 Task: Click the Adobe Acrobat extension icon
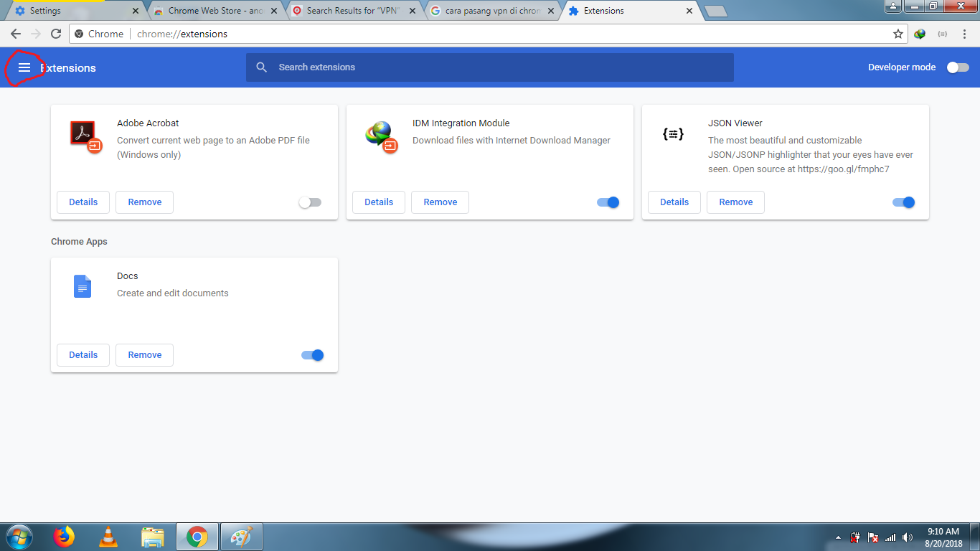pos(84,135)
